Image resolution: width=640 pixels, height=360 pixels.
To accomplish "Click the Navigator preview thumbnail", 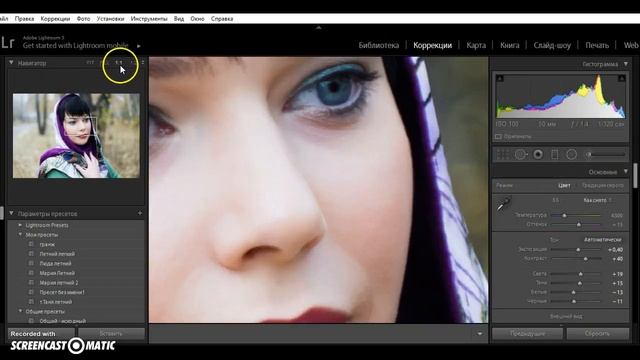I will (x=76, y=136).
